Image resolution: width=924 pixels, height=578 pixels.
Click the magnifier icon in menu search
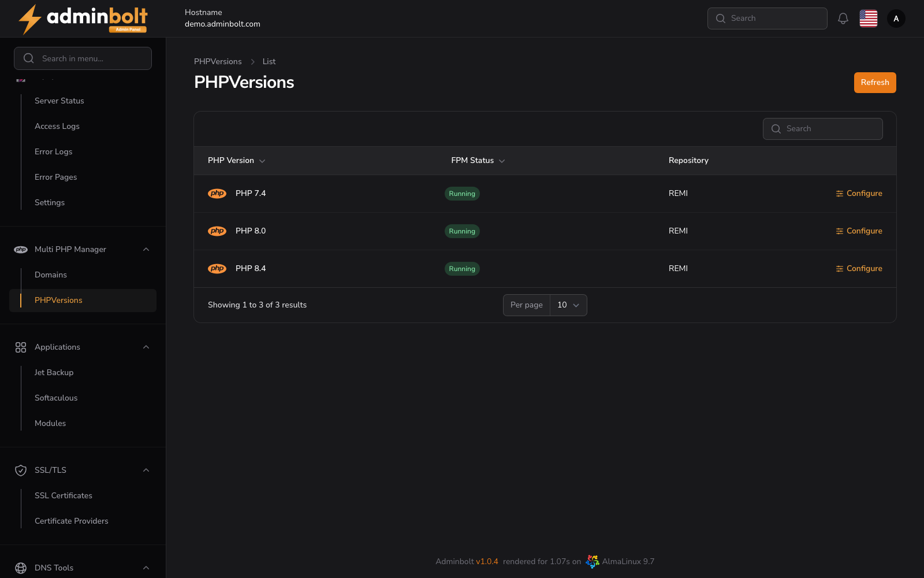coord(29,58)
